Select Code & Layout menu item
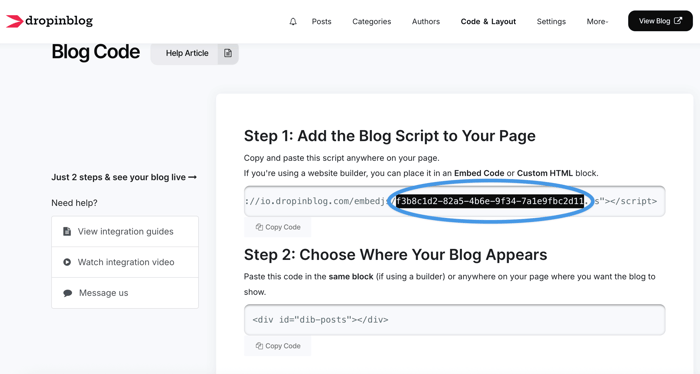The height and width of the screenshot is (374, 700). pos(488,21)
